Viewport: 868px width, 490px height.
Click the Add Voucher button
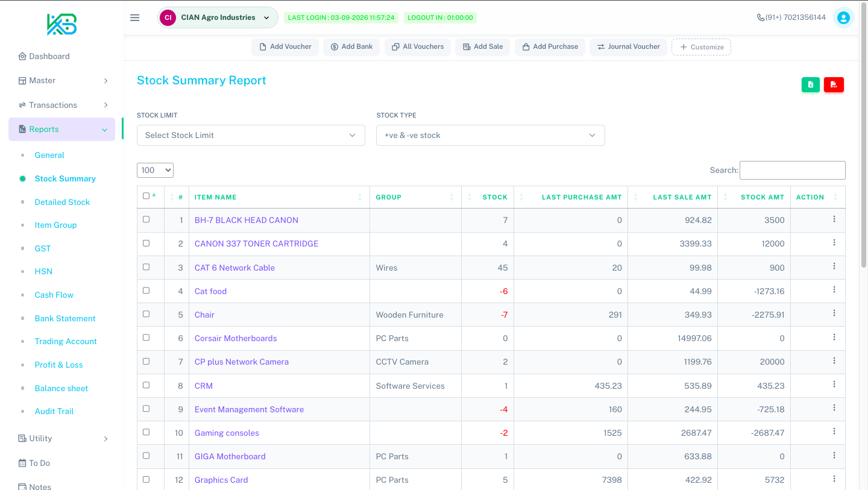click(x=285, y=46)
